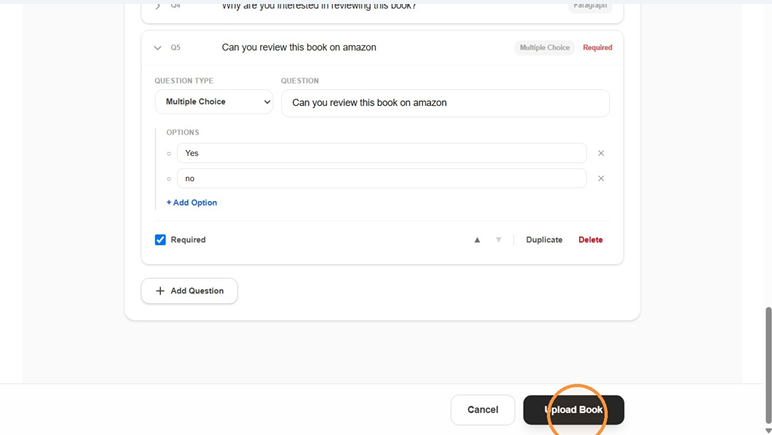Image resolution: width=772 pixels, height=435 pixels.
Task: Edit the no option field
Action: tap(382, 178)
